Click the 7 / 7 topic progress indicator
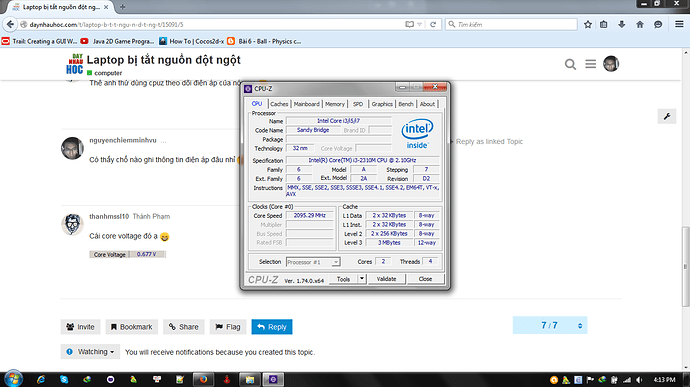This screenshot has height=387, width=690. tap(550, 325)
